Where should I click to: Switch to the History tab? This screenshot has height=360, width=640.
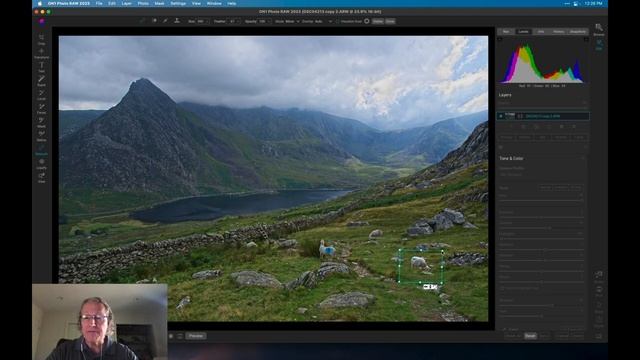pyautogui.click(x=558, y=31)
